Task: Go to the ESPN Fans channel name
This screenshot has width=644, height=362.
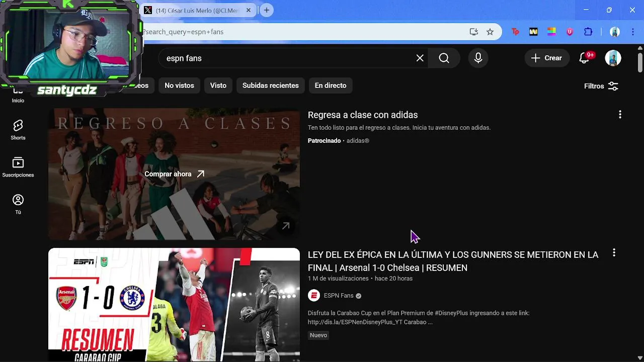Action: [339, 296]
